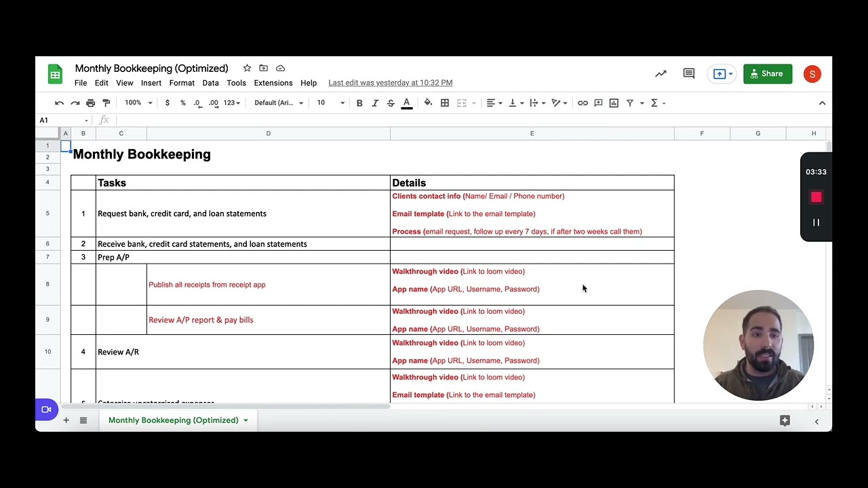Open the Tools menu
This screenshot has height=488, width=868.
[236, 83]
